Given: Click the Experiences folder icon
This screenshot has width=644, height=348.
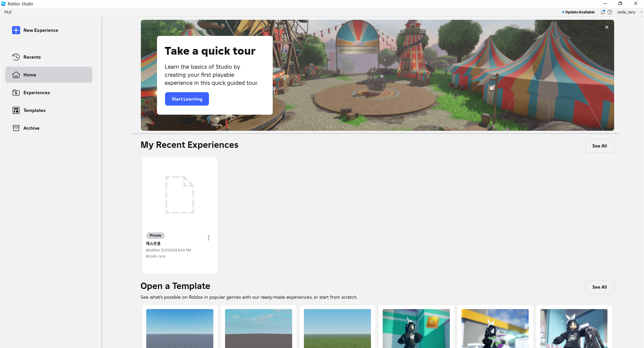Looking at the screenshot, I should (16, 93).
